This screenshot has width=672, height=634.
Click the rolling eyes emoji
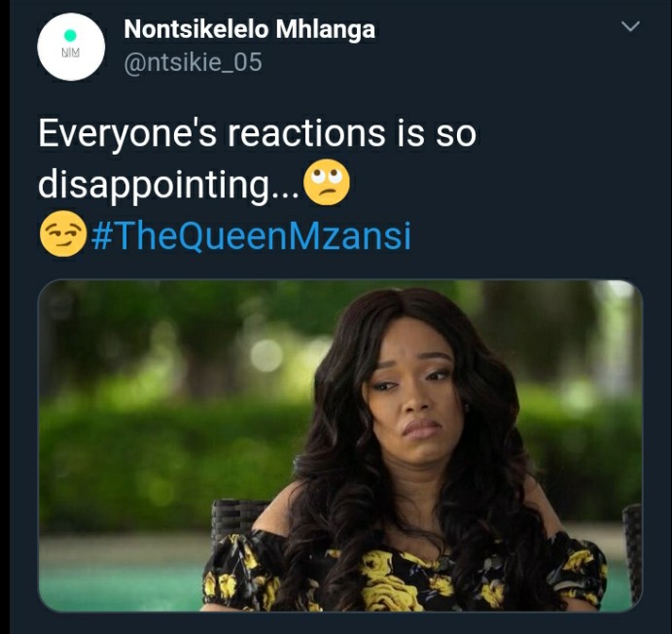coord(327,182)
